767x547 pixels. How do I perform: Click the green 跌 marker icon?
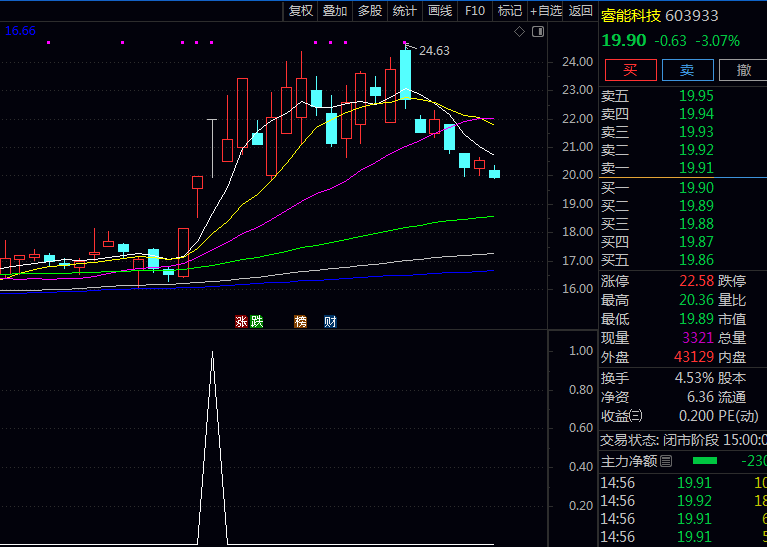tap(256, 322)
